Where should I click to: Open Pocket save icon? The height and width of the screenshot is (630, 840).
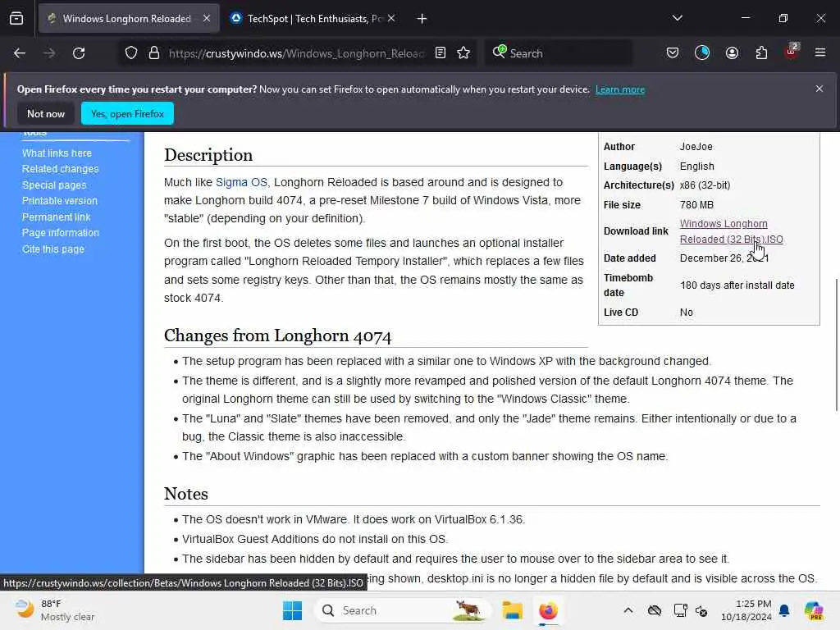coord(673,53)
